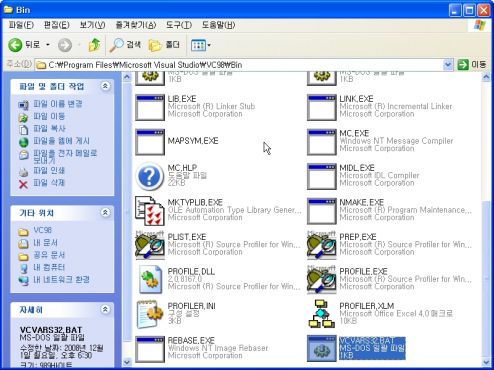Open the 편집(E) menu
Viewport: 494px width, 370px height.
point(57,25)
